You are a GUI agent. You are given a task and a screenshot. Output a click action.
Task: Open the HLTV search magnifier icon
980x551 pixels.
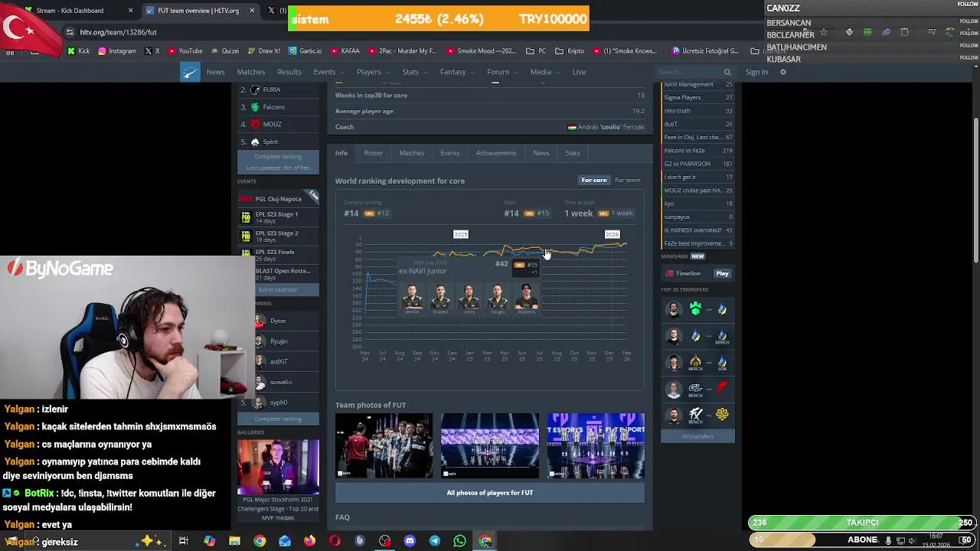[x=727, y=72]
